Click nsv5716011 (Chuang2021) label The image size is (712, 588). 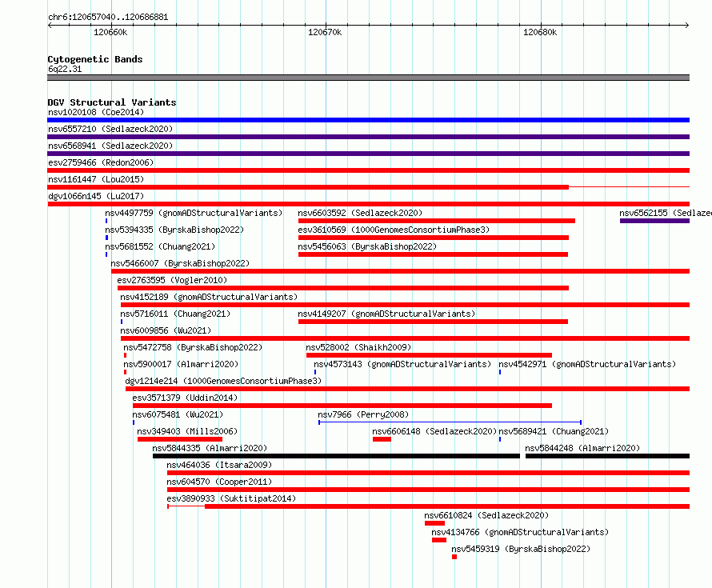click(175, 314)
